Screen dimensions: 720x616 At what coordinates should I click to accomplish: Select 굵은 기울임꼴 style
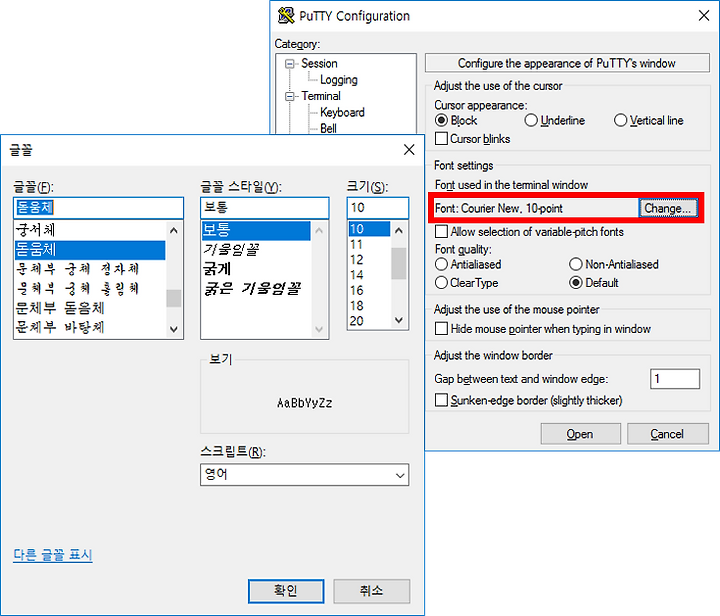click(x=256, y=288)
